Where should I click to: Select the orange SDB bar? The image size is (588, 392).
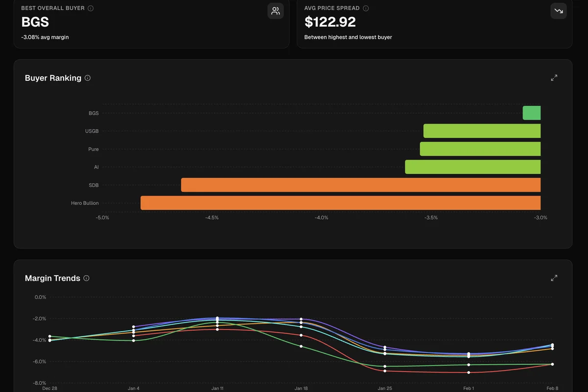point(360,185)
